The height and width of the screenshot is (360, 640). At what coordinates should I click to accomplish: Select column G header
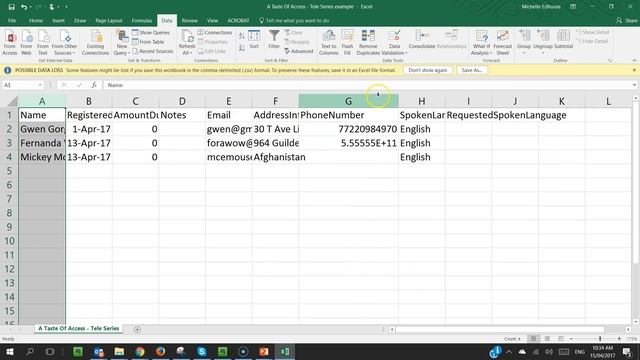[348, 101]
